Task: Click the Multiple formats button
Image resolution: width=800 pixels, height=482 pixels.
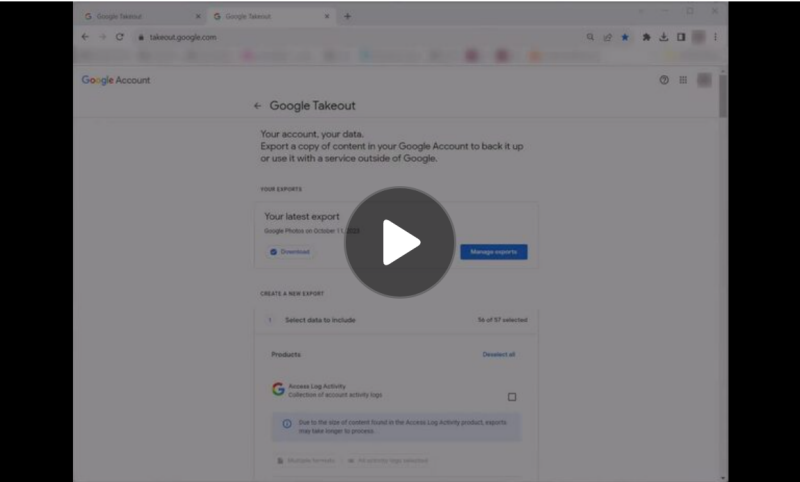Action: pyautogui.click(x=306, y=461)
